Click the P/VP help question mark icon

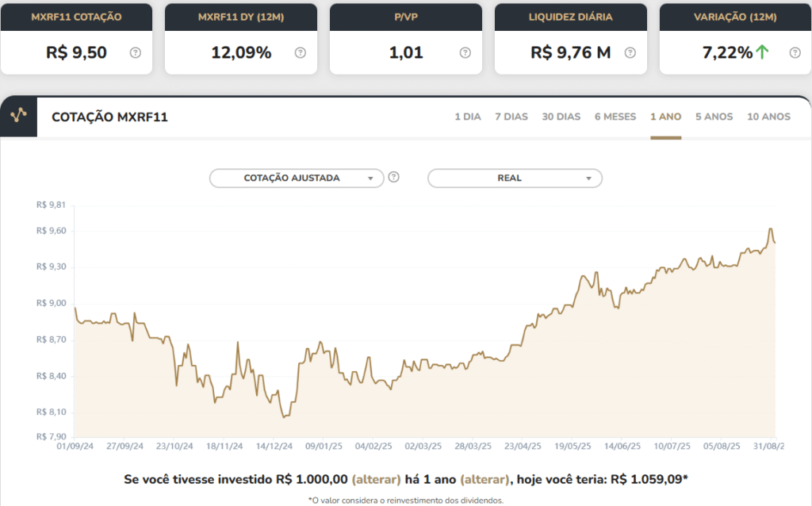(x=465, y=53)
